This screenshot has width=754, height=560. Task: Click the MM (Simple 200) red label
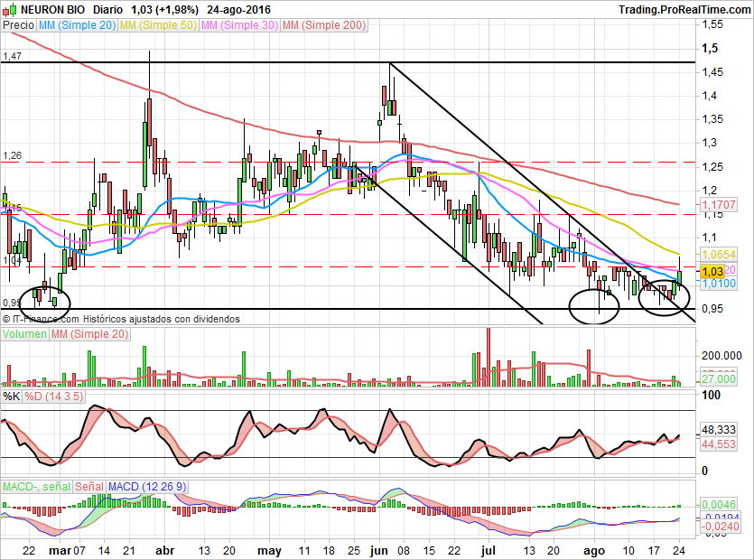coord(324,25)
